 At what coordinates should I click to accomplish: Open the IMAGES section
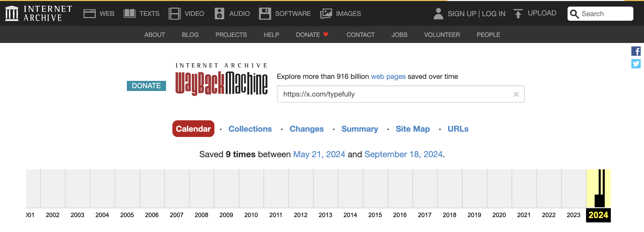[x=349, y=14]
